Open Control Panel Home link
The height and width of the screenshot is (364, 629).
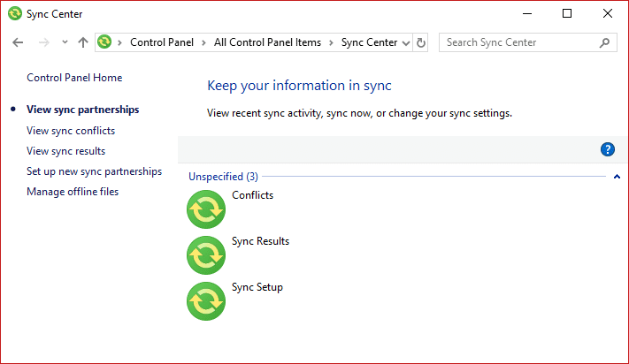click(74, 78)
